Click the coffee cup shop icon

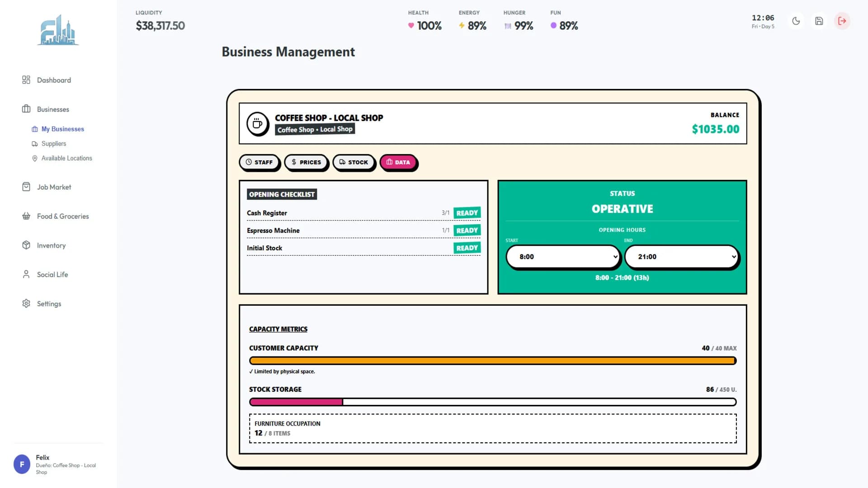pyautogui.click(x=258, y=123)
